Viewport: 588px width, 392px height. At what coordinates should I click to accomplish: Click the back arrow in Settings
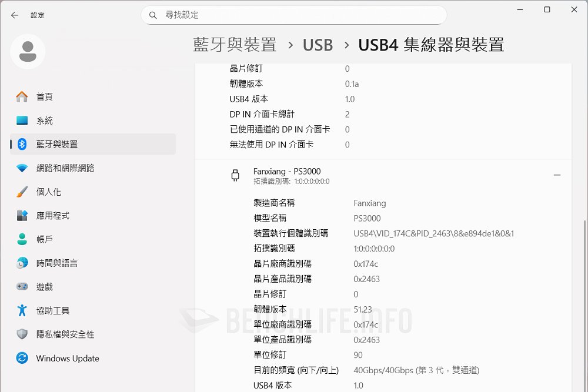coord(15,15)
